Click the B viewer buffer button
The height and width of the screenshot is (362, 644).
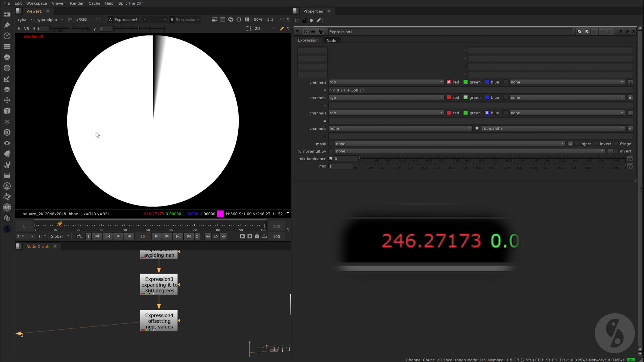click(172, 19)
